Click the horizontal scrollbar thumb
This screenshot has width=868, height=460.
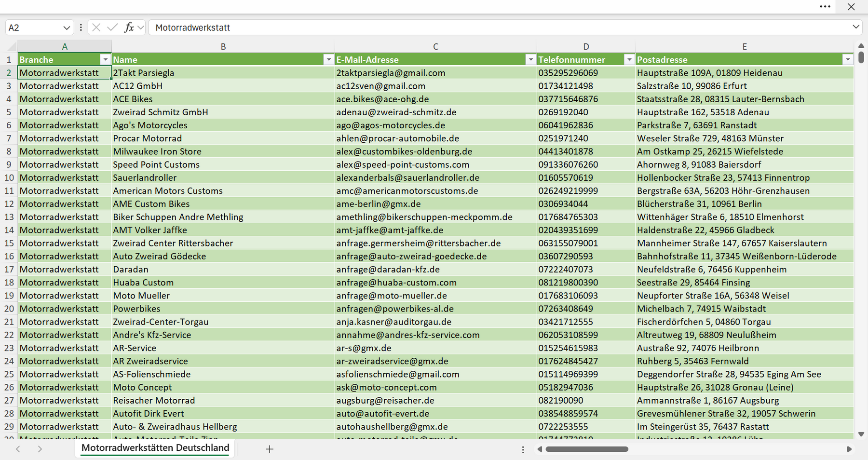click(x=587, y=449)
